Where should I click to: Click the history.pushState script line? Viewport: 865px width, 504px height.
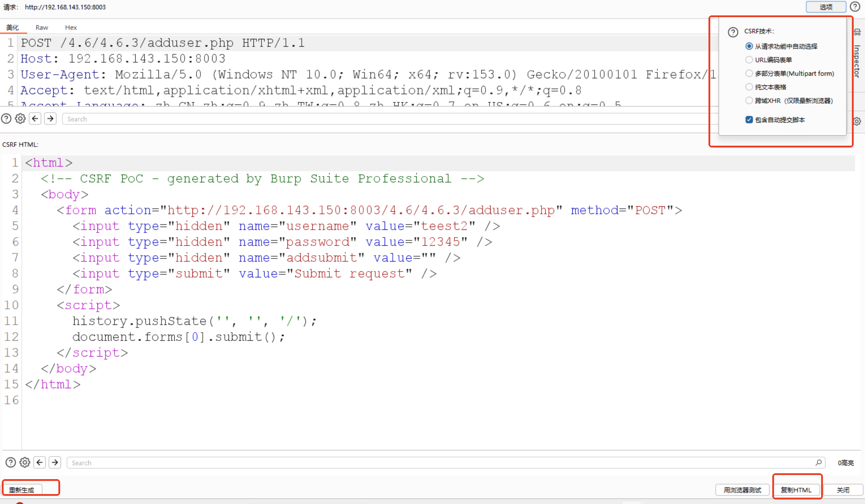195,321
